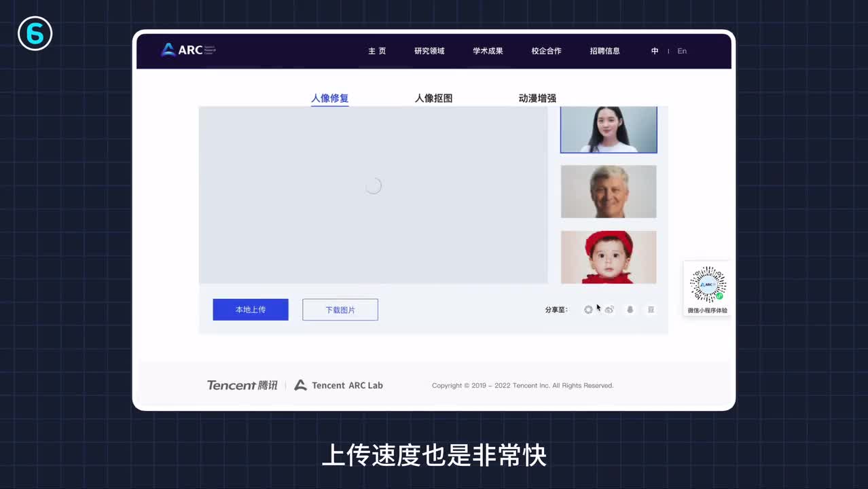Share to Douban icon
868x489 pixels.
click(651, 310)
